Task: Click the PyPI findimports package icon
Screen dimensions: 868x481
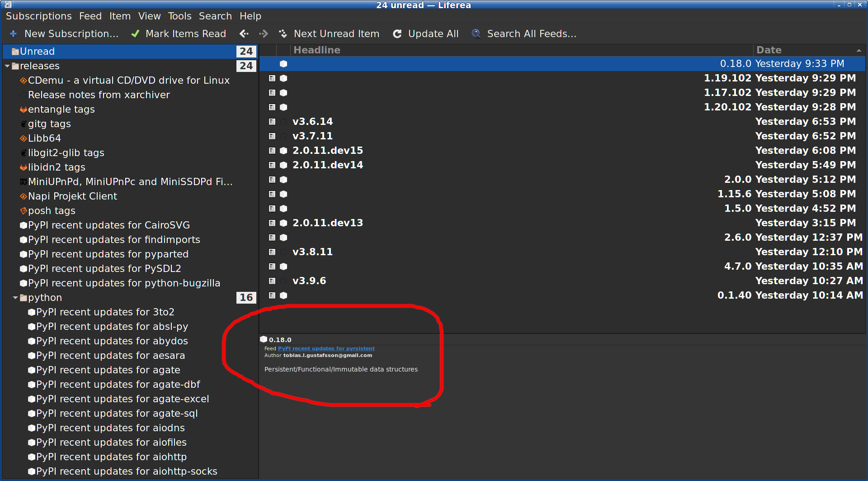Action: (24, 240)
